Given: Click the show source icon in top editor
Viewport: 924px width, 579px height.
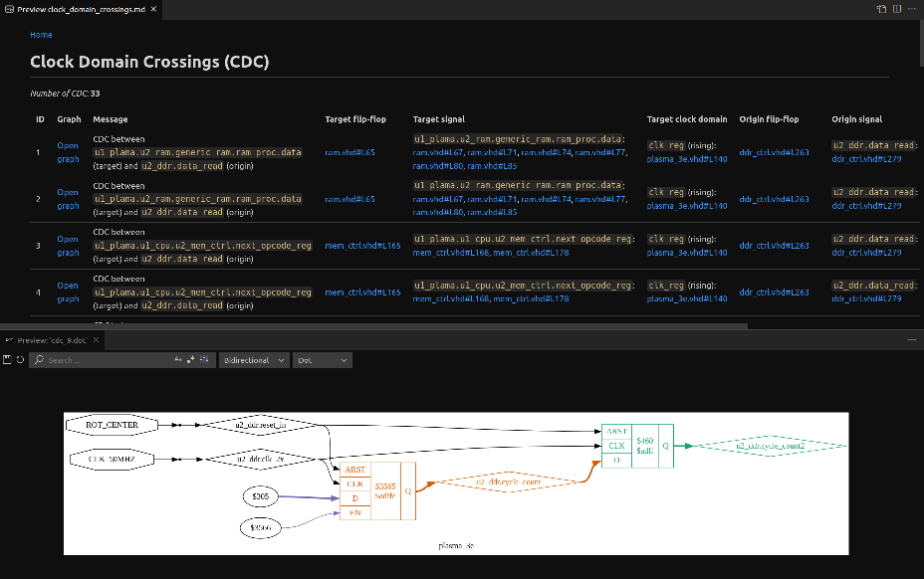Looking at the screenshot, I should tap(881, 8).
